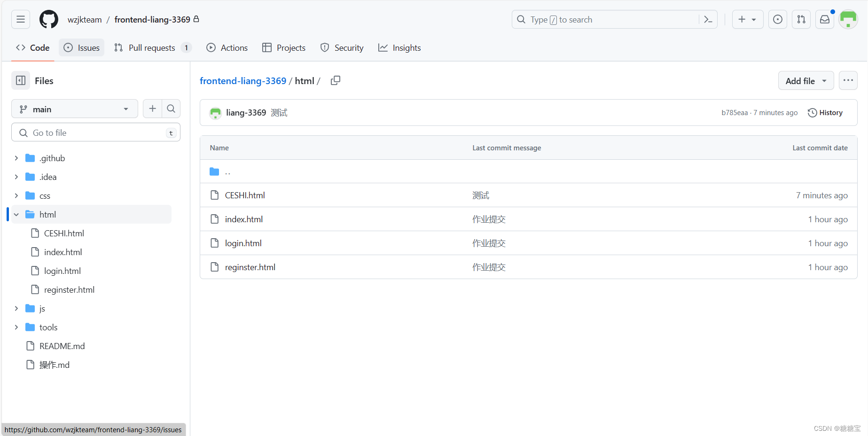
Task: Copy the current path with the copy icon
Action: click(335, 80)
